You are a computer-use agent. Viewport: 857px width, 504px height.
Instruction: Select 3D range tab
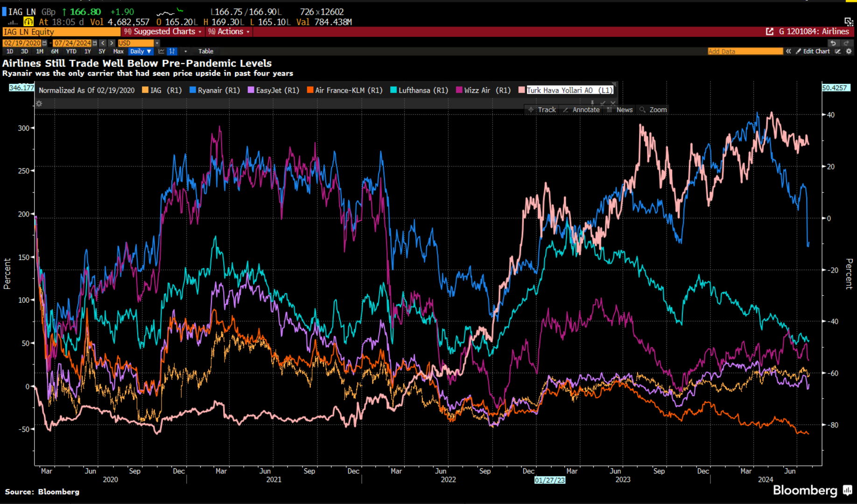pos(24,51)
